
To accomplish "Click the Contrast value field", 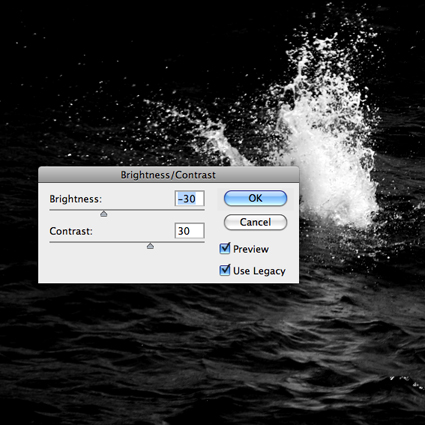I will [189, 231].
